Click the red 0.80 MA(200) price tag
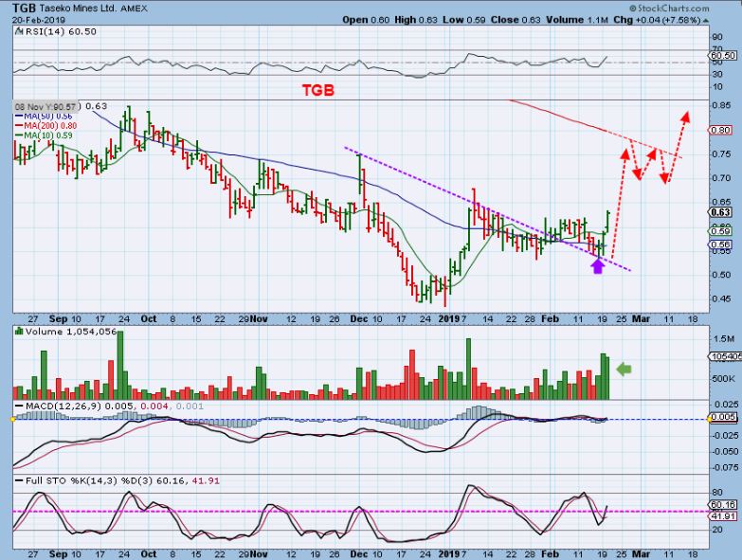The width and height of the screenshot is (742, 560). [x=721, y=130]
